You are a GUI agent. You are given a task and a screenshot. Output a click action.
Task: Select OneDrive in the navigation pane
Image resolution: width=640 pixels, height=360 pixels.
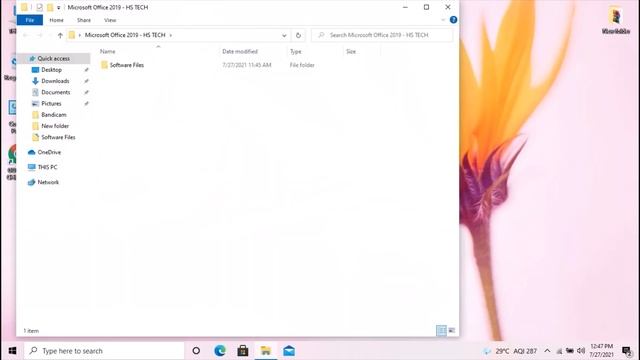point(49,152)
